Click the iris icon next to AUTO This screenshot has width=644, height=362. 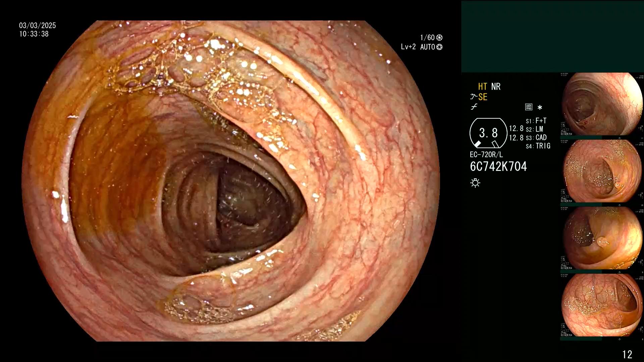[x=439, y=47]
